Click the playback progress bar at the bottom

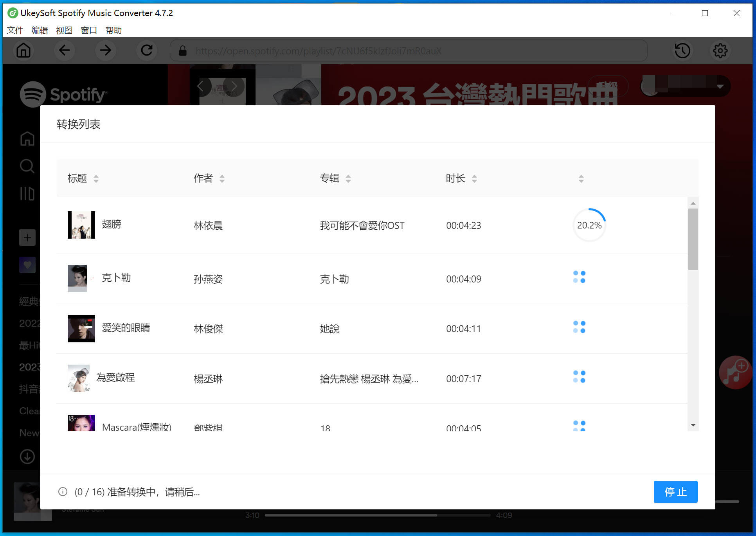pos(377,515)
